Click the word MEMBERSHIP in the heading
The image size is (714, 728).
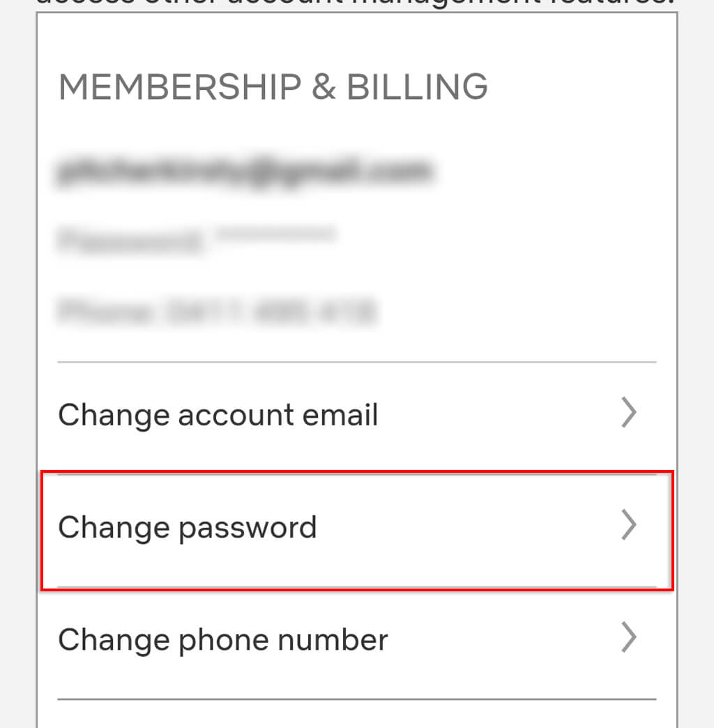[x=180, y=88]
